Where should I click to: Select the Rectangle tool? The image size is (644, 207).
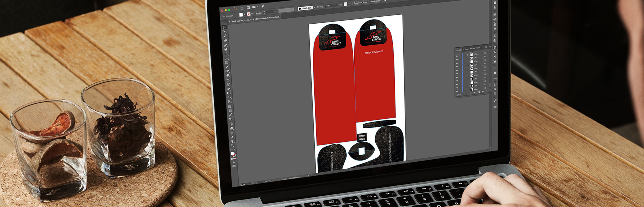(x=226, y=62)
